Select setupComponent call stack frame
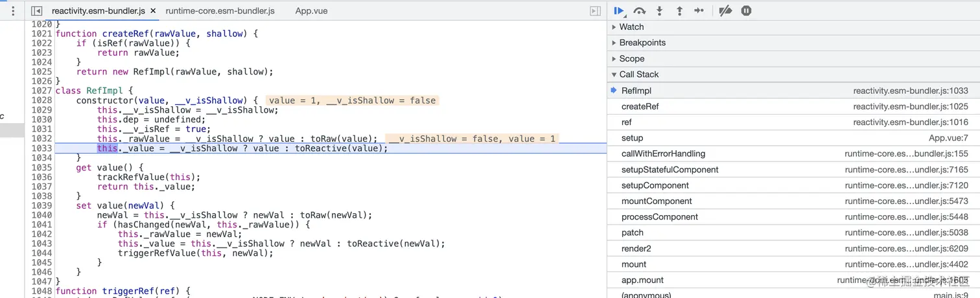This screenshot has width=980, height=298. 793,185
